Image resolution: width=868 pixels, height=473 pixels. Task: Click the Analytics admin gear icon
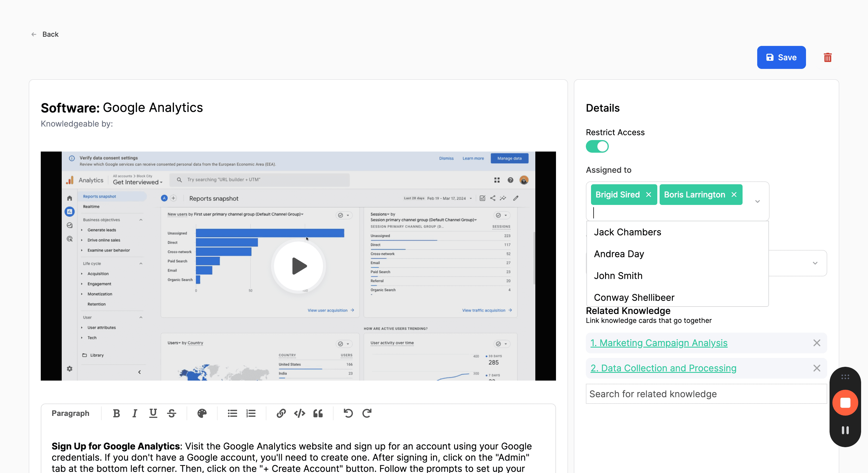click(x=69, y=369)
